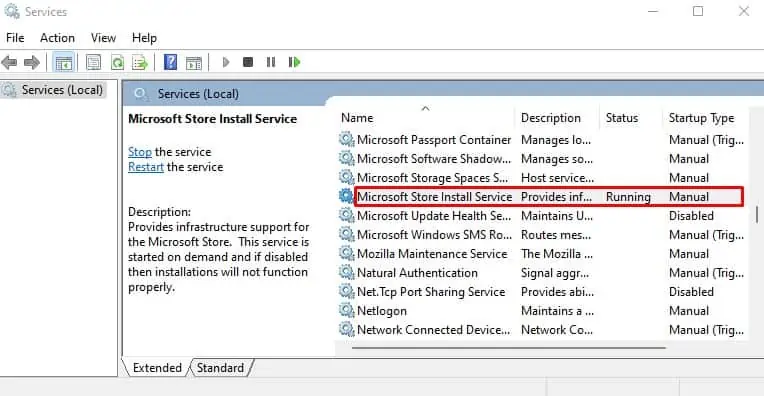Open the View menu

[x=103, y=38]
